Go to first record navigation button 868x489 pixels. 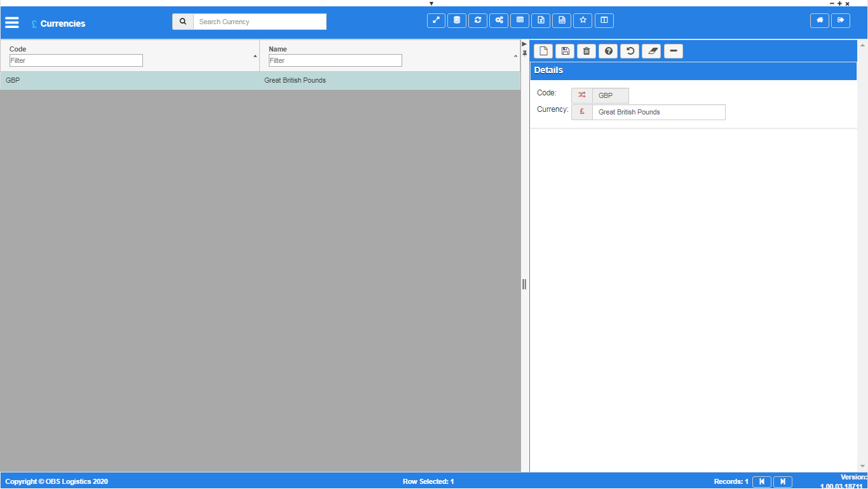(762, 482)
